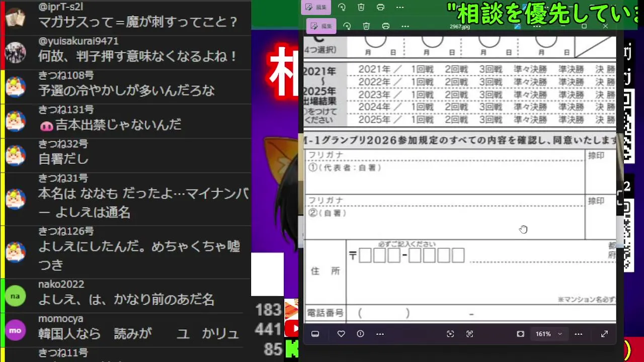Click the ①(代表者:自署) signature field in the form
The image size is (644, 362).
pyautogui.click(x=445, y=178)
